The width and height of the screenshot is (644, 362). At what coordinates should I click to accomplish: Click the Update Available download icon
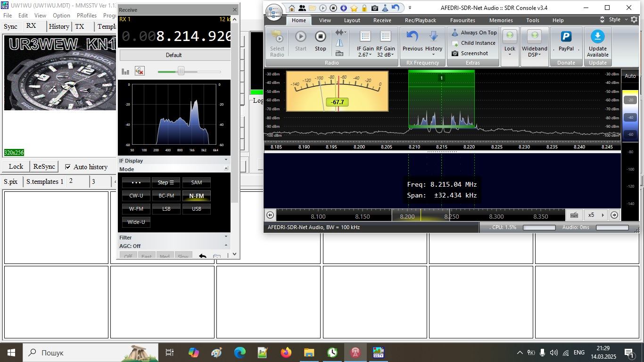[x=597, y=37]
